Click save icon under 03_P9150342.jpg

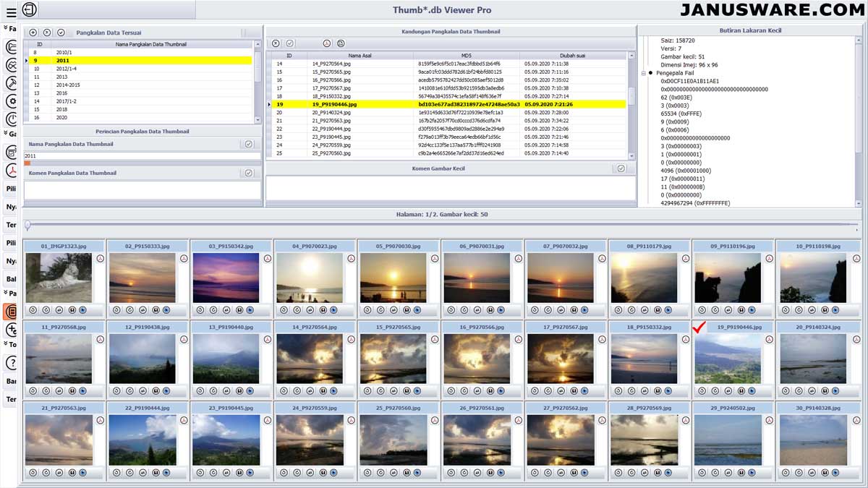pyautogui.click(x=239, y=310)
